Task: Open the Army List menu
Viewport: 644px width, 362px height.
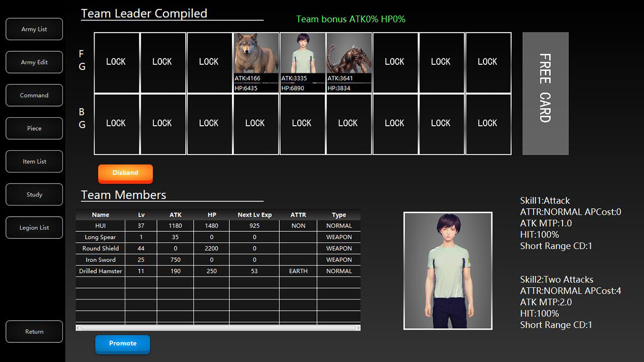Action: [34, 29]
